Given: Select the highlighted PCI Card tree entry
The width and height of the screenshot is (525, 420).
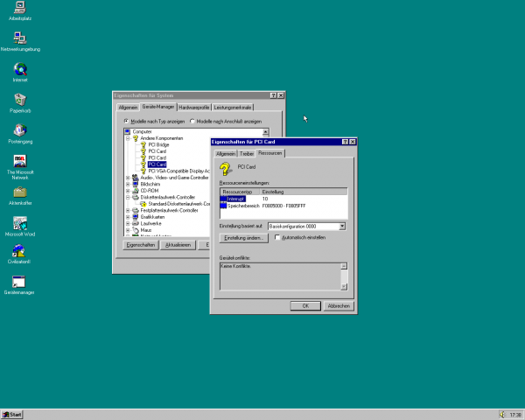Looking at the screenshot, I should [157, 164].
